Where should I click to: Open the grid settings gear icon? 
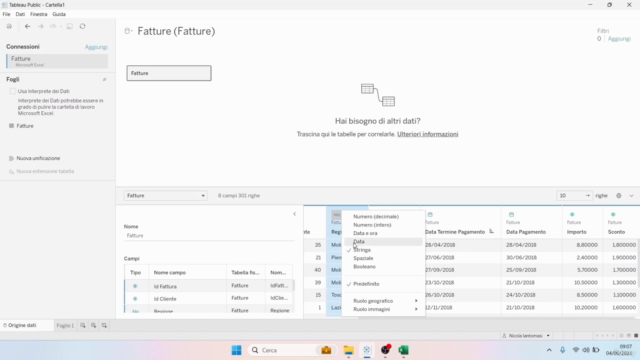(619, 196)
